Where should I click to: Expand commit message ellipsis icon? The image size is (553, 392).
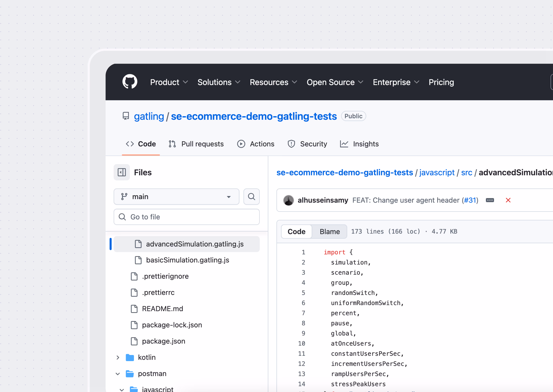tap(490, 200)
